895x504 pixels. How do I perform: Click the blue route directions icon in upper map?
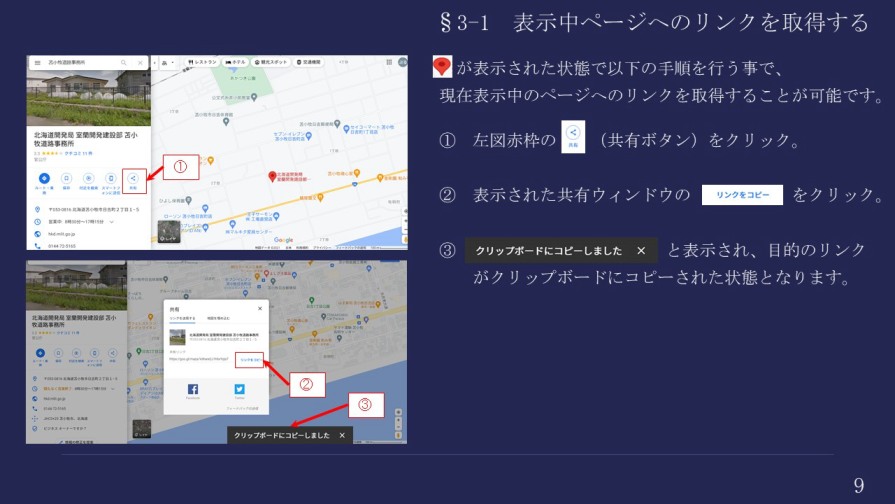pyautogui.click(x=44, y=179)
